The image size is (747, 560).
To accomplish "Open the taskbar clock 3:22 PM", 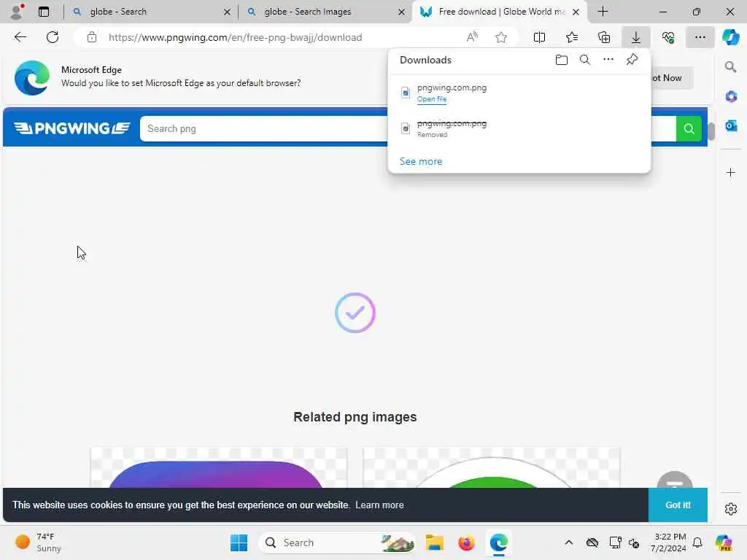I will (668, 542).
